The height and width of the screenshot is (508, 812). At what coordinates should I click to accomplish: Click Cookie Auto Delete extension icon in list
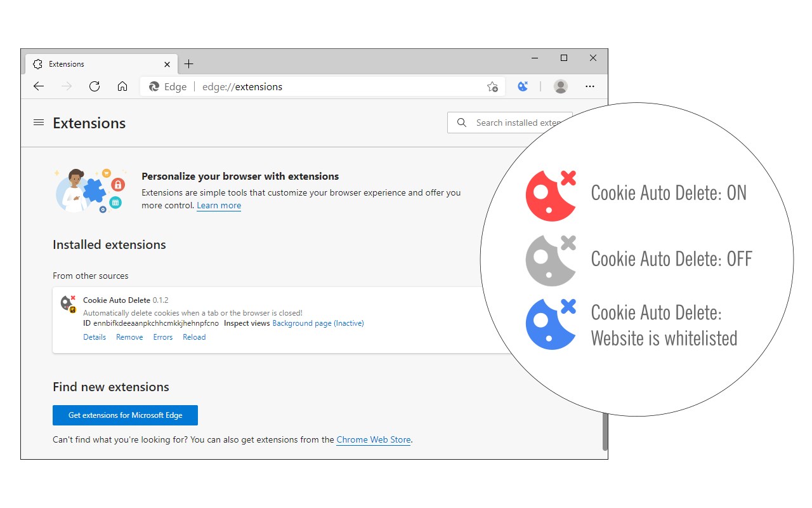click(68, 304)
